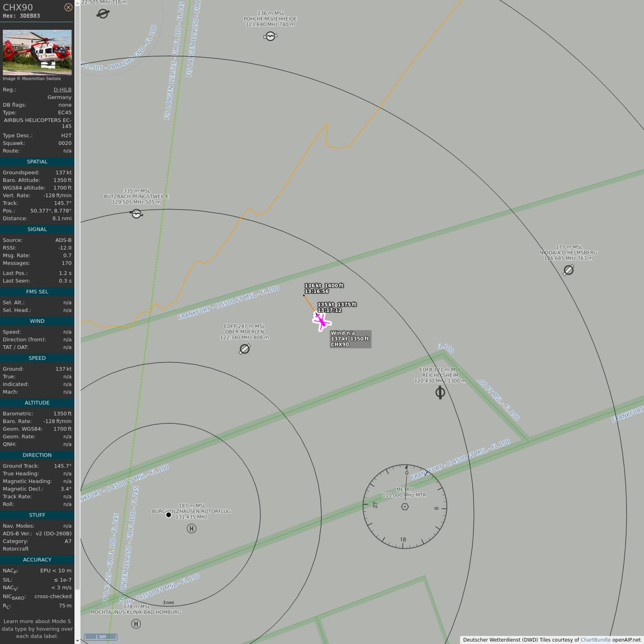The height and width of the screenshot is (644, 644).
Task: Click the ALTITUDE section header
Action: tap(37, 403)
